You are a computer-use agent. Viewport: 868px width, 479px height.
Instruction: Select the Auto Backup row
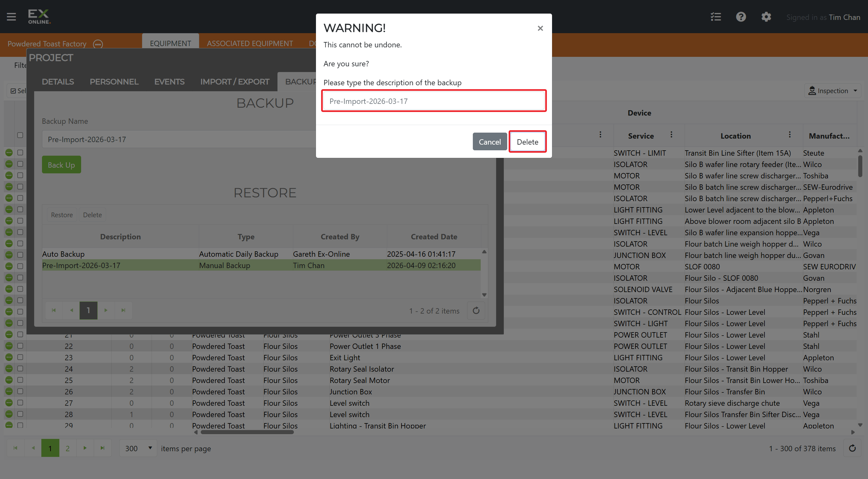coord(261,254)
